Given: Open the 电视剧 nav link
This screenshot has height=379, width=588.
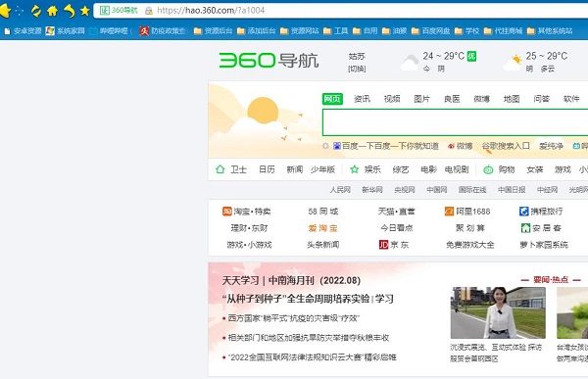Looking at the screenshot, I should tap(457, 169).
